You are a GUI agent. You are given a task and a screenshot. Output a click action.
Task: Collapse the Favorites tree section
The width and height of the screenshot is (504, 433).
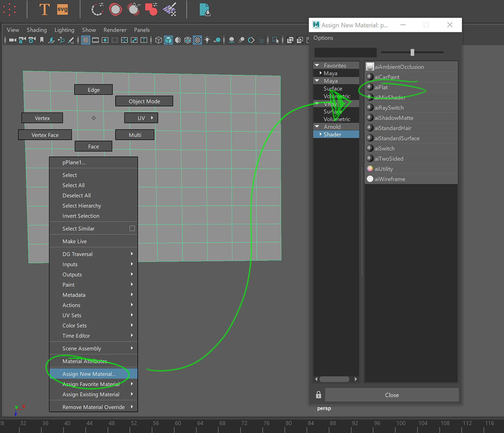317,66
